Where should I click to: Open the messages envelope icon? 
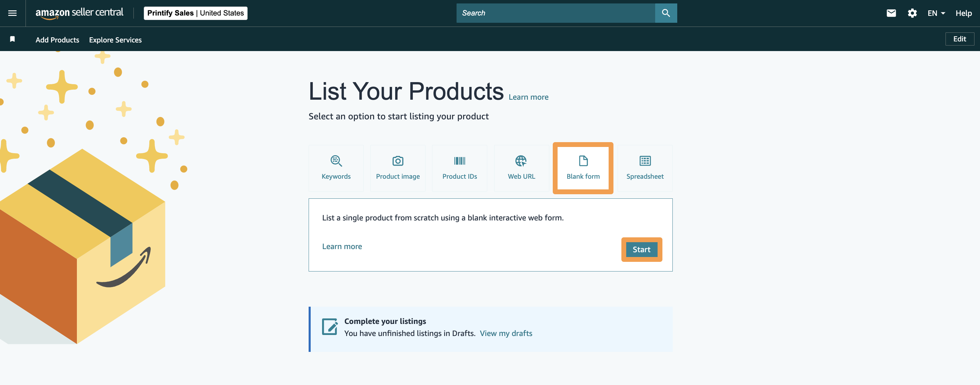tap(891, 13)
